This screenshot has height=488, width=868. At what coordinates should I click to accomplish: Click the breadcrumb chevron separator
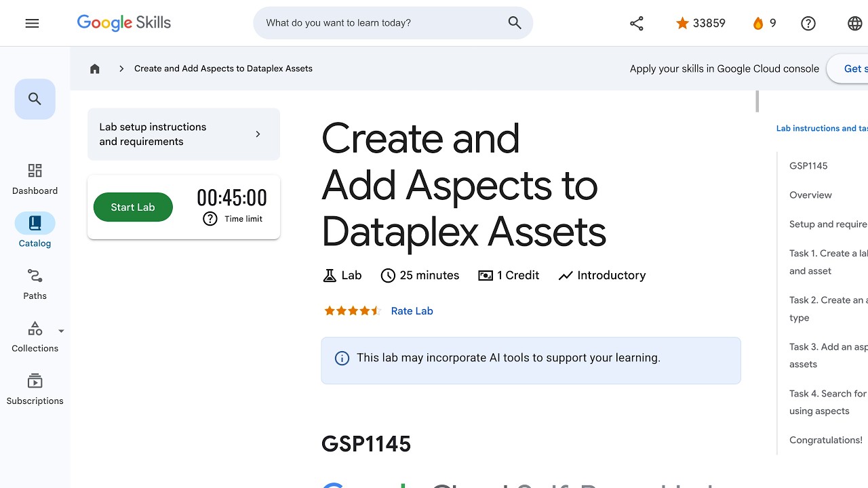pos(121,68)
